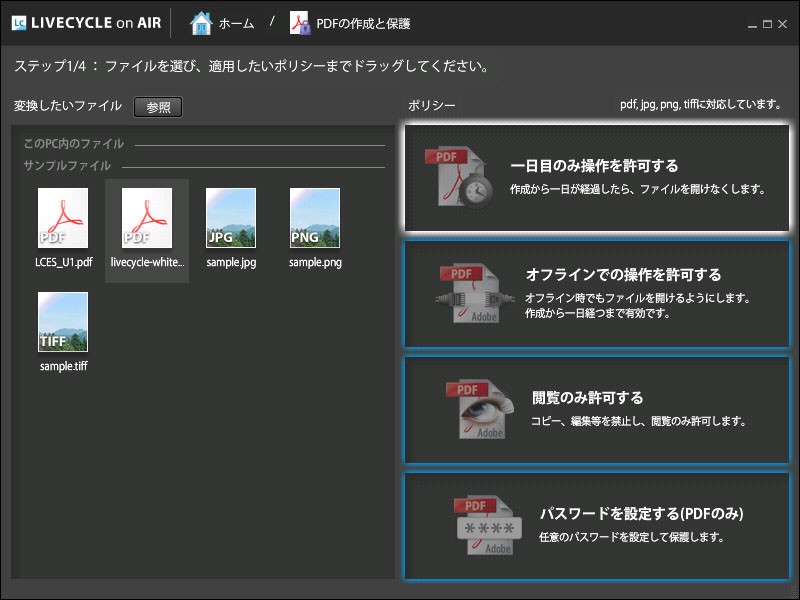800x600 pixels.
Task: Click the supported formats note pdf, jpg, png, tiff
Action: coord(701,105)
